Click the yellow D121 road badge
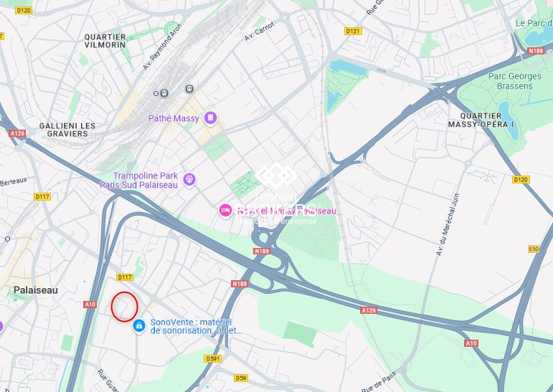The image size is (553, 392). point(353,31)
